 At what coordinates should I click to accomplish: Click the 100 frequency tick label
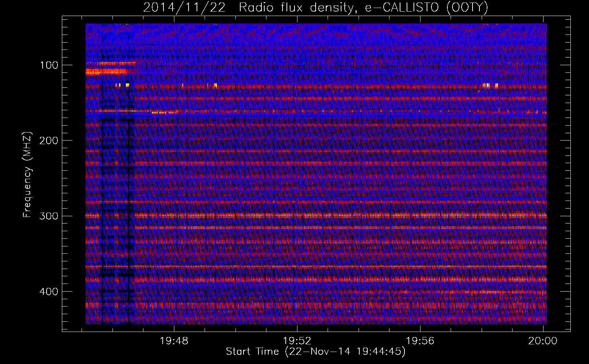tap(49, 65)
